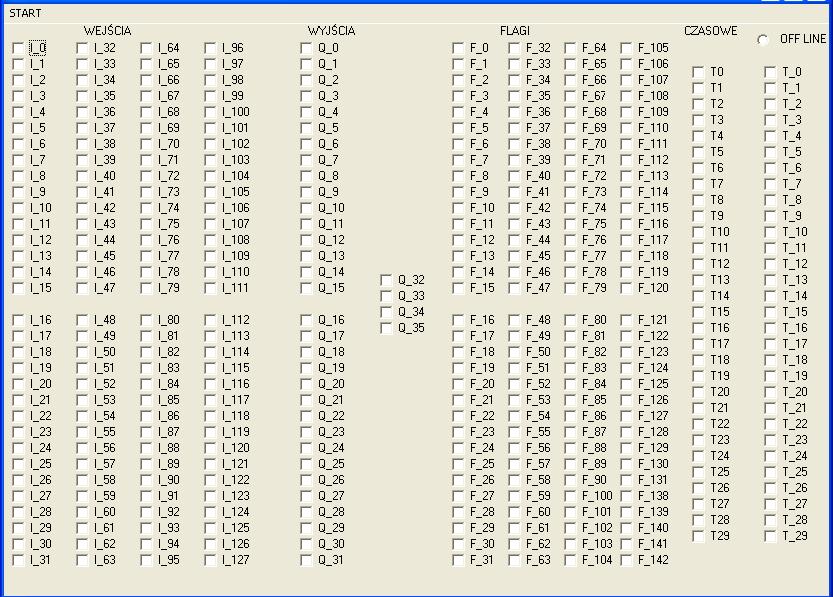
Task: Check the I_80 checkbox
Action: point(146,320)
